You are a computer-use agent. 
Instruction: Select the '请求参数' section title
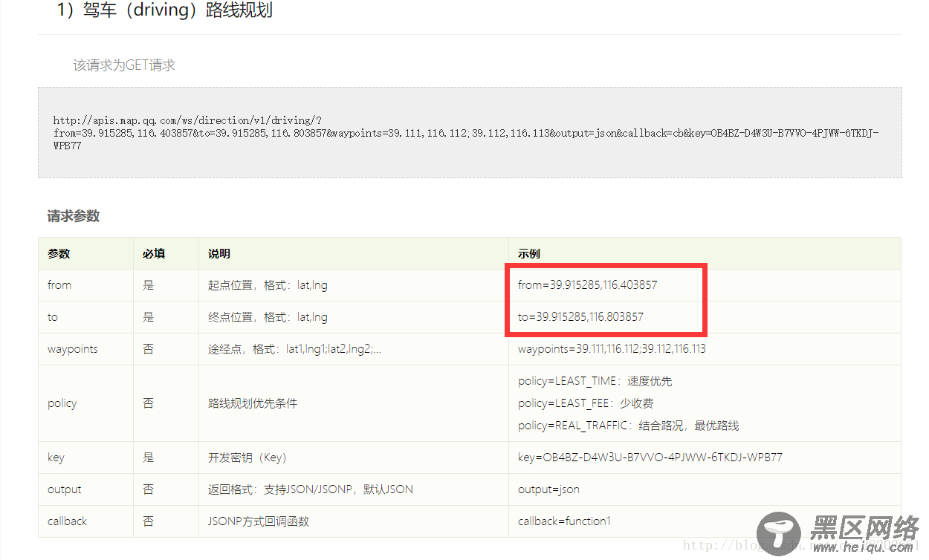(x=74, y=217)
